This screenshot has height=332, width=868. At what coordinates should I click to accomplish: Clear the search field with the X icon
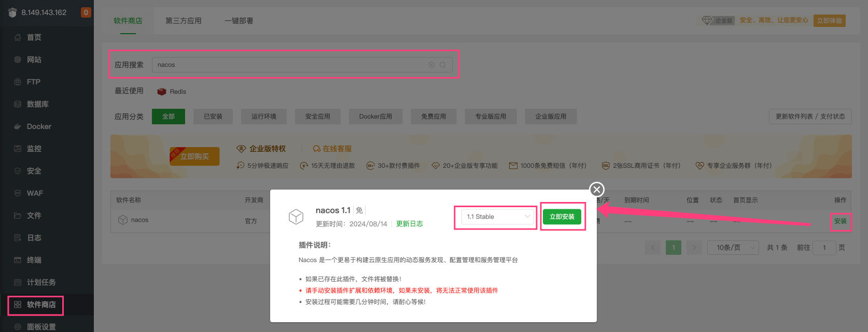pyautogui.click(x=431, y=65)
